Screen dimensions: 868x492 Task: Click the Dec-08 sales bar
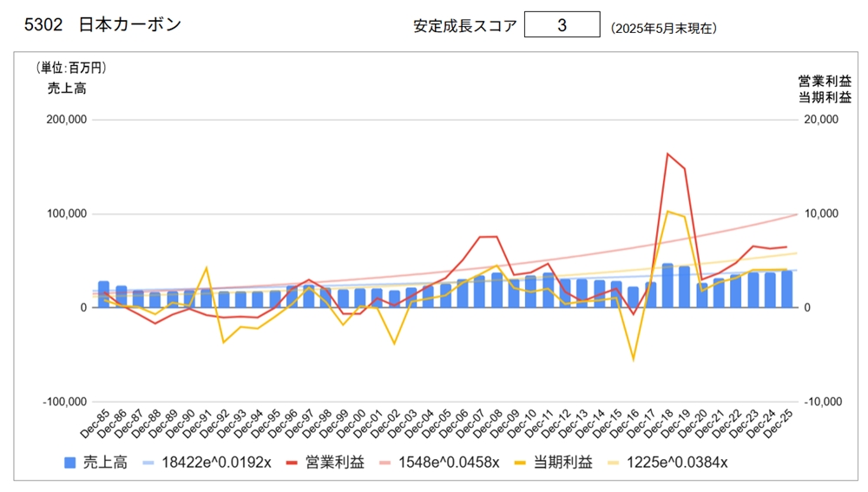pyautogui.click(x=497, y=290)
